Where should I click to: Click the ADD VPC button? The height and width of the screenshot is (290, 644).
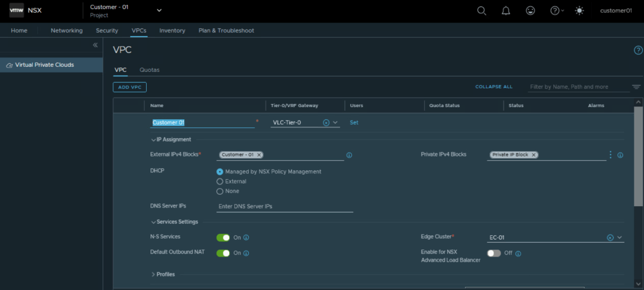coord(130,87)
